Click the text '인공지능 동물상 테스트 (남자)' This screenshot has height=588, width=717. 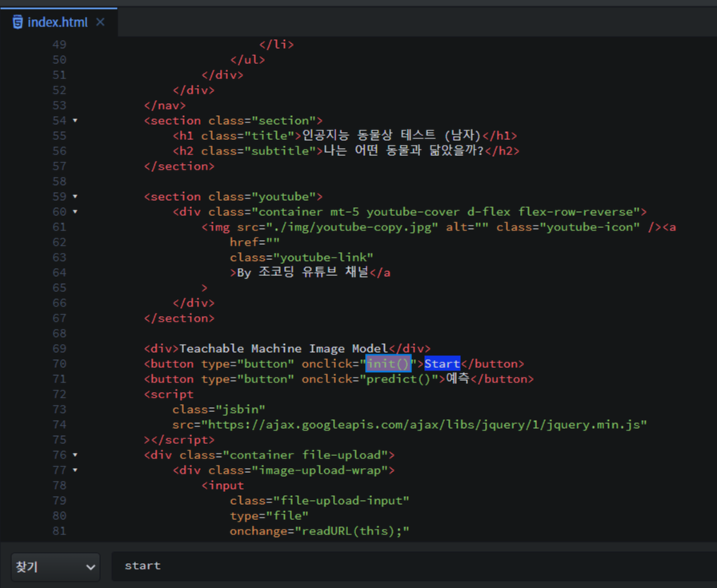coord(391,135)
